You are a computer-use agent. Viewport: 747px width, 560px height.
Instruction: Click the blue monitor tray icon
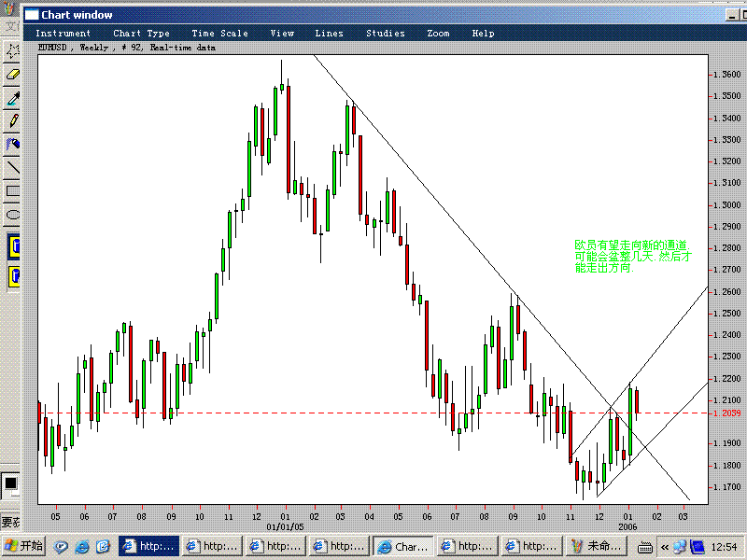tap(698, 547)
